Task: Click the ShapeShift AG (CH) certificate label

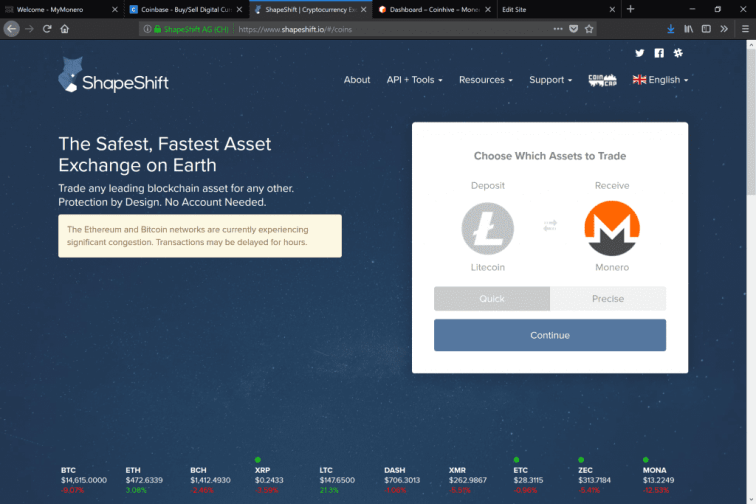Action: coord(196,29)
